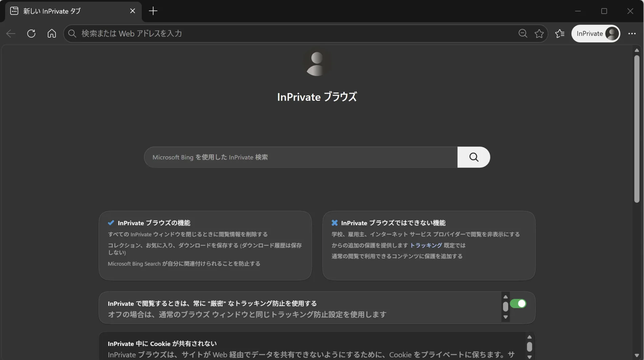Image resolution: width=644 pixels, height=360 pixels.
Task: Click the page scrollbar down arrow
Action: [637, 355]
